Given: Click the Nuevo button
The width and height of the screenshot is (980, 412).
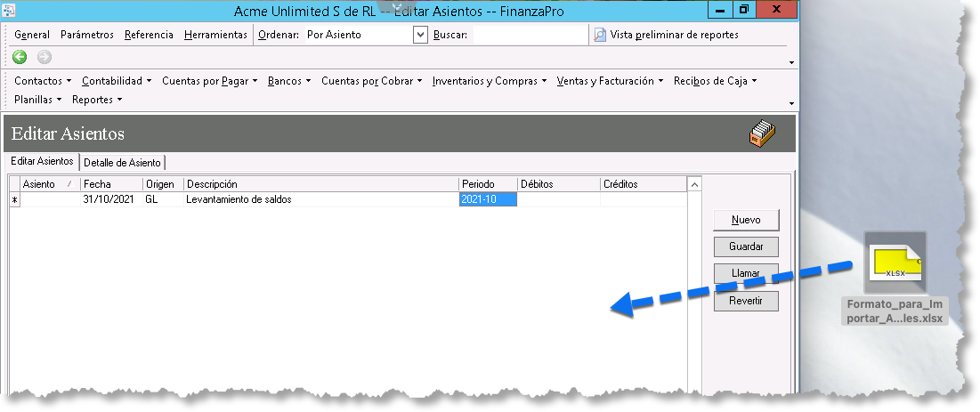Looking at the screenshot, I should coord(746,220).
